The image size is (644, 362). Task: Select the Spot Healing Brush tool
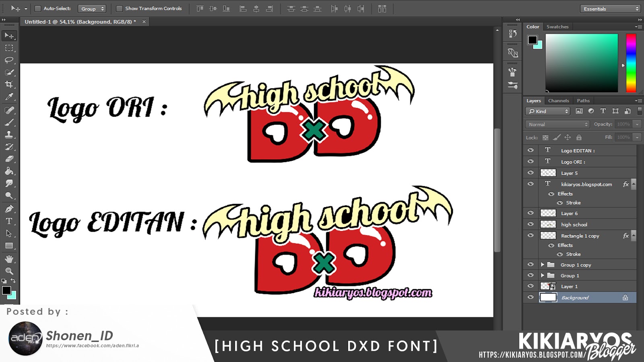(x=9, y=110)
